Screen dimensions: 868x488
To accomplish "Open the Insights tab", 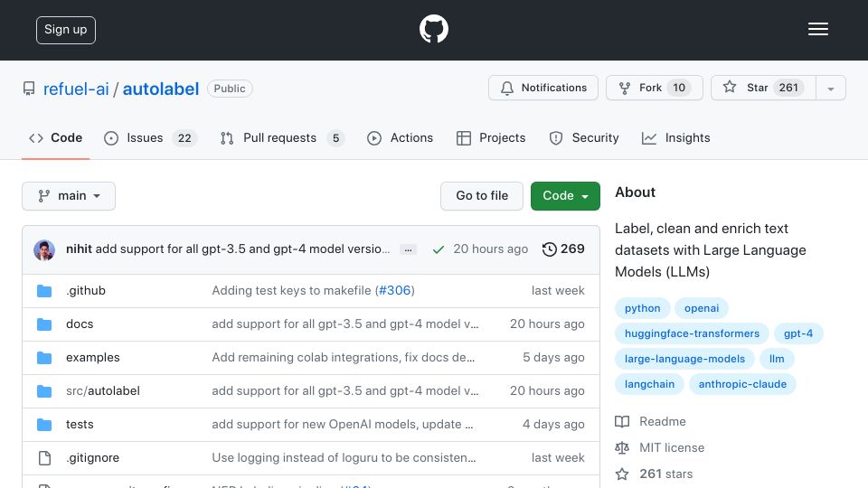I will [675, 137].
